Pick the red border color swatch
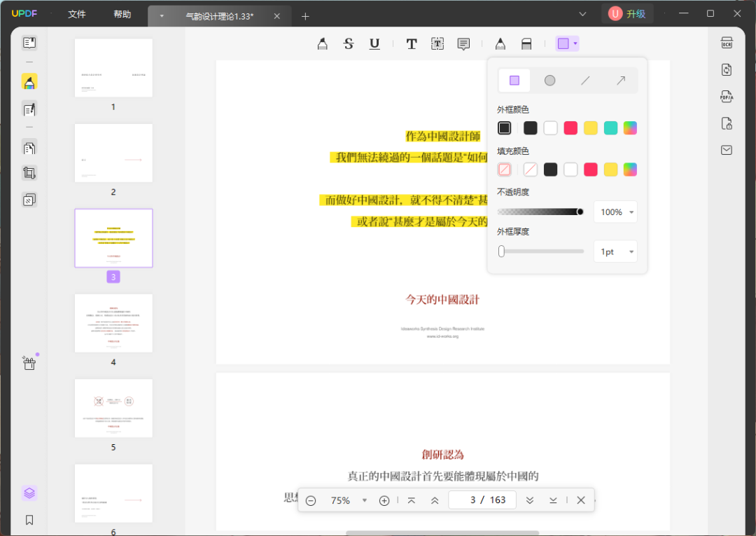Viewport: 756px width, 536px height. (570, 128)
